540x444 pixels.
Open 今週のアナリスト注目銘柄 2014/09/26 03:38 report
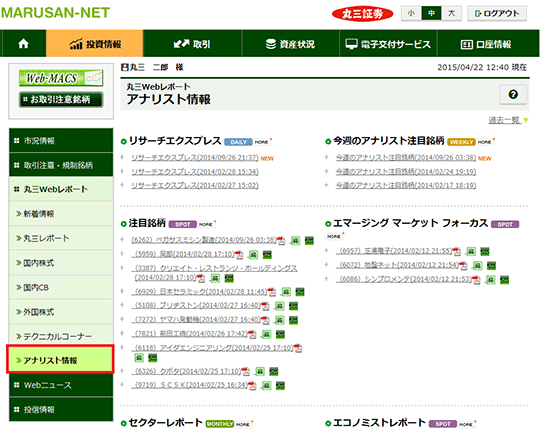(x=406, y=157)
